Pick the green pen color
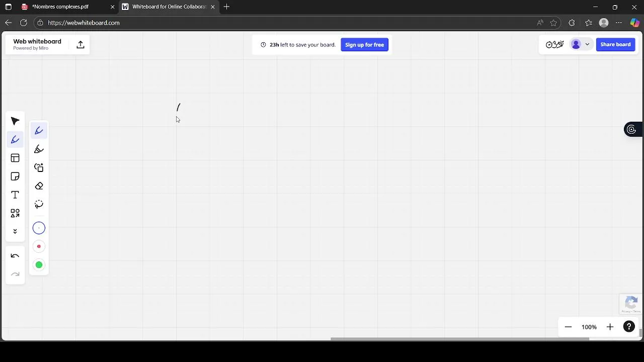 click(x=39, y=265)
